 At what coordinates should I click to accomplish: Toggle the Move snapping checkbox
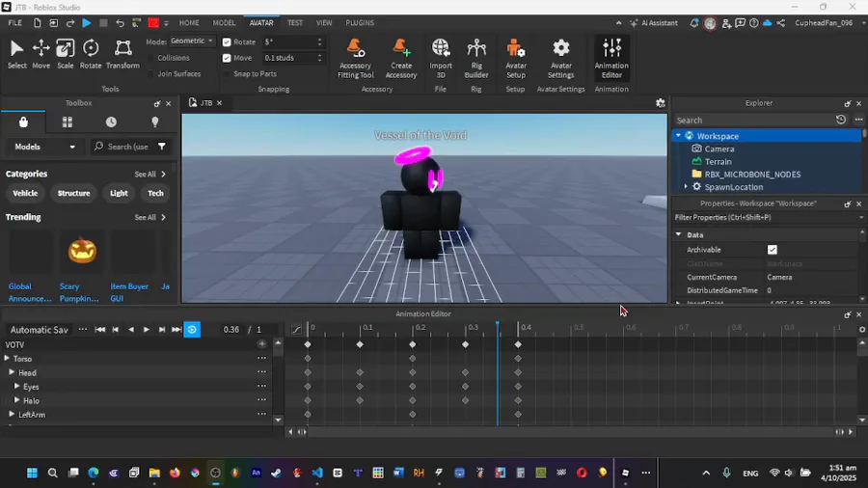point(227,58)
